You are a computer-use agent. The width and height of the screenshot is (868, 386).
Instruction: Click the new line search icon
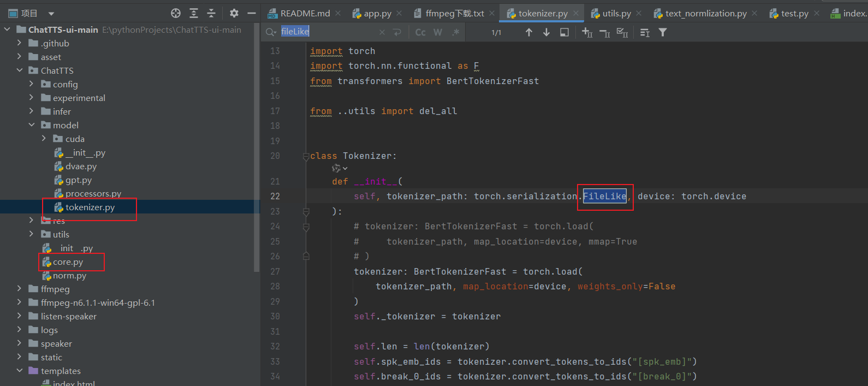[397, 32]
